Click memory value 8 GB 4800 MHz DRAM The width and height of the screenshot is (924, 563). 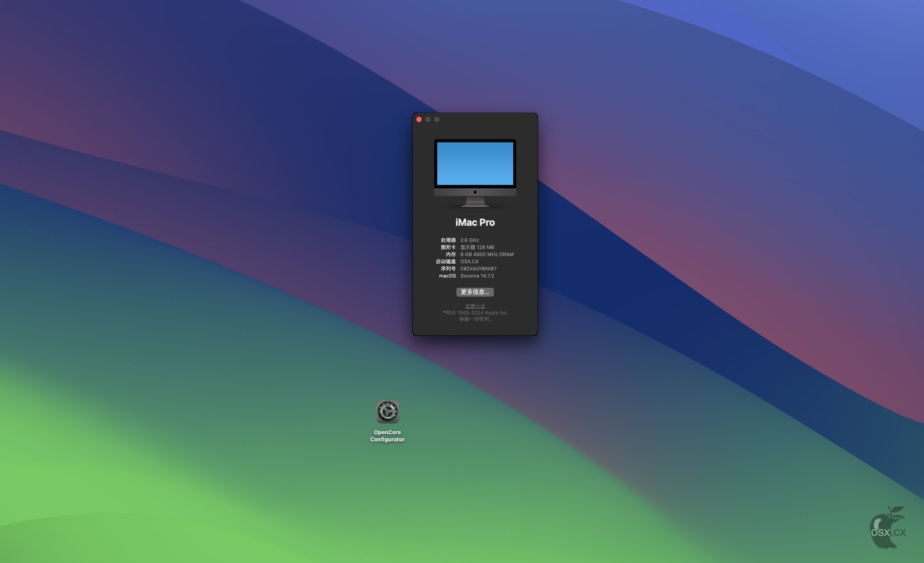coord(487,254)
